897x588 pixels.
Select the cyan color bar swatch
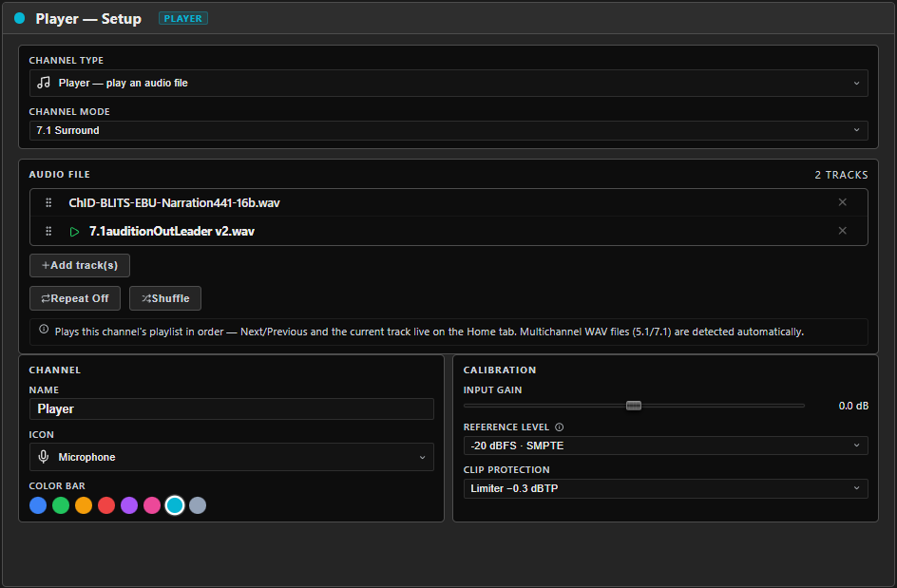click(x=175, y=505)
